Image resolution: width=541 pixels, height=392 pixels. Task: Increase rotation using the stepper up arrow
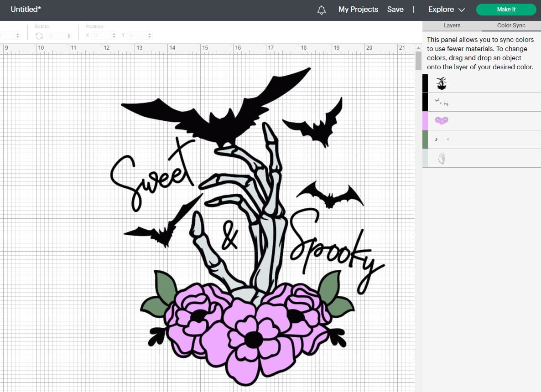(69, 33)
